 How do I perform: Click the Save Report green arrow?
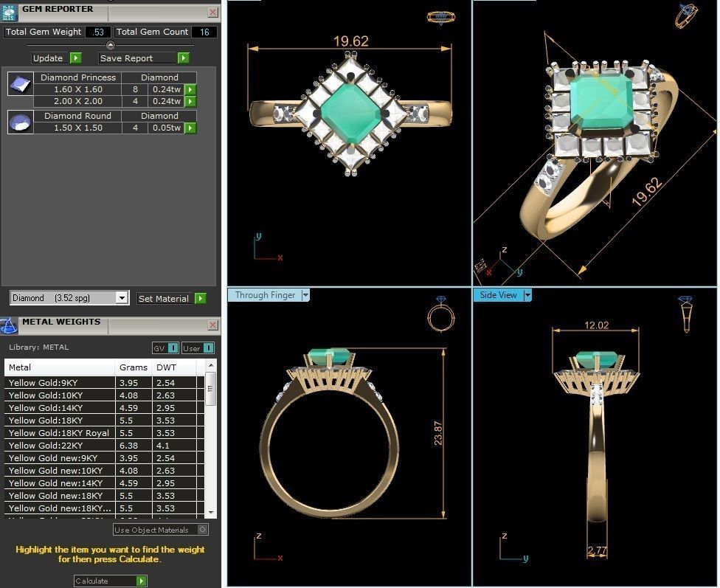point(183,58)
